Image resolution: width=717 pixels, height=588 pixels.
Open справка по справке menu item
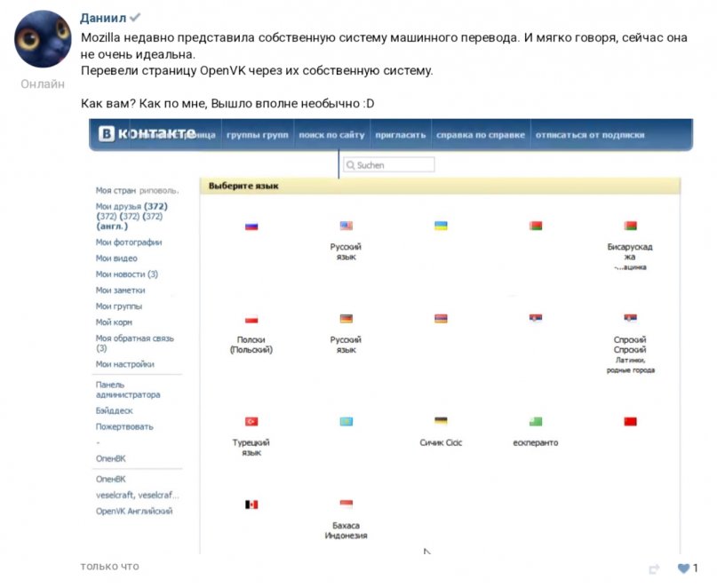click(x=481, y=135)
